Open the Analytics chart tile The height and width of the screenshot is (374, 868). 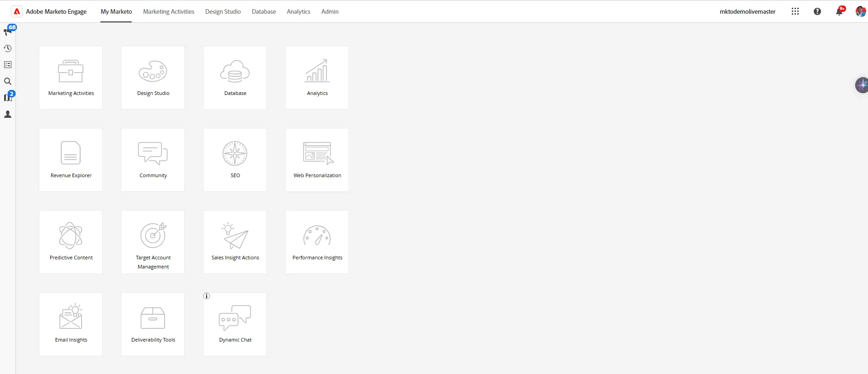point(317,78)
